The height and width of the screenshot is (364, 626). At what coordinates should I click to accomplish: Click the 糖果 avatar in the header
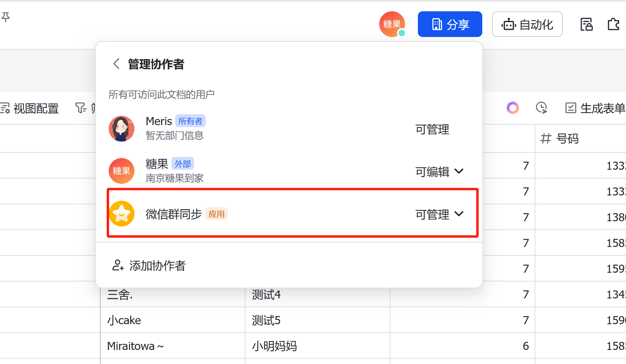click(x=392, y=24)
